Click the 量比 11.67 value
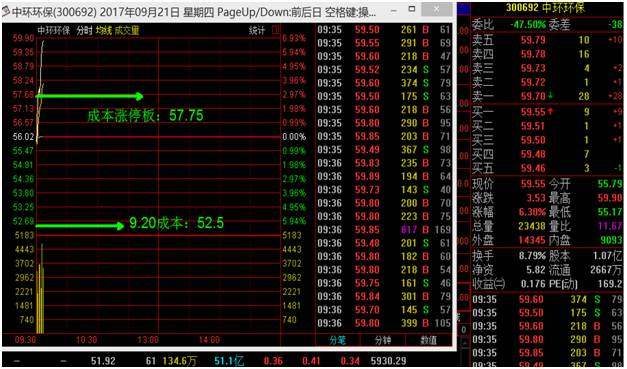Viewport: 627px width, 369px height. (x=610, y=226)
